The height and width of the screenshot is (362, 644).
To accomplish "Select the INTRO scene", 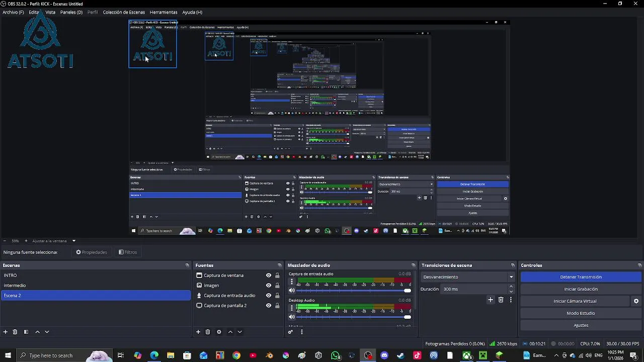I will [x=96, y=276].
